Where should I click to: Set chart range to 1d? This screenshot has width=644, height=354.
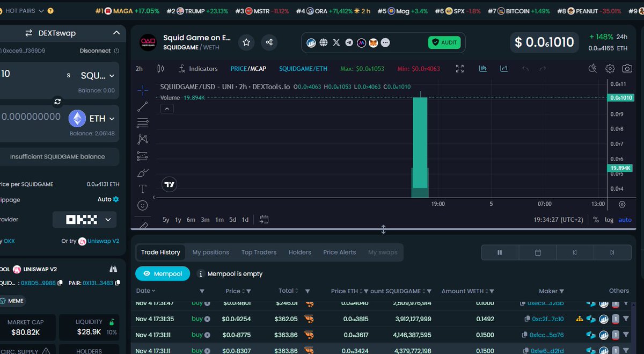pyautogui.click(x=245, y=220)
